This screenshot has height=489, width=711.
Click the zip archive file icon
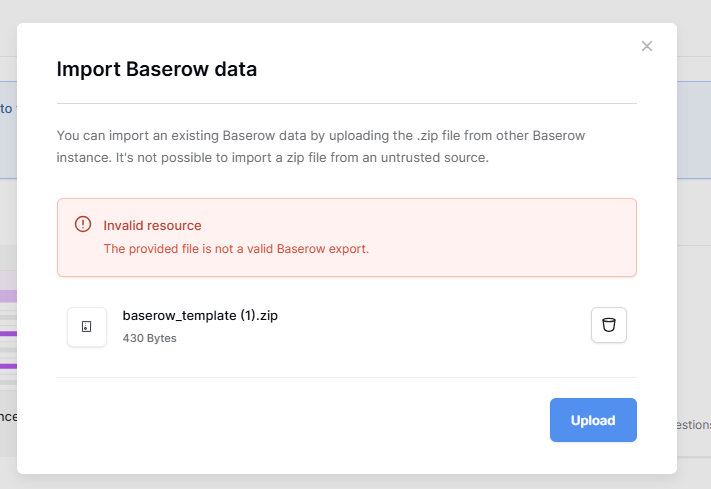(x=87, y=327)
